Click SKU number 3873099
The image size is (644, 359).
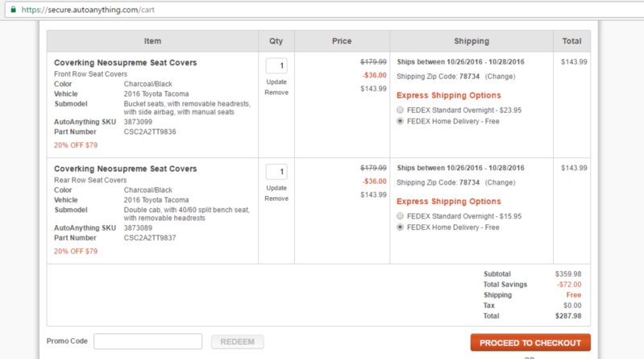coord(138,122)
